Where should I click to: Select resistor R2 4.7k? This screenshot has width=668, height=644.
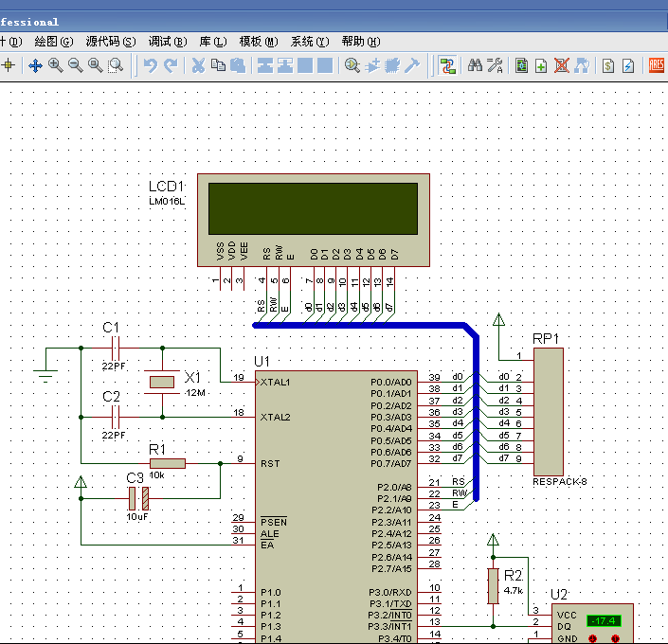[494, 586]
